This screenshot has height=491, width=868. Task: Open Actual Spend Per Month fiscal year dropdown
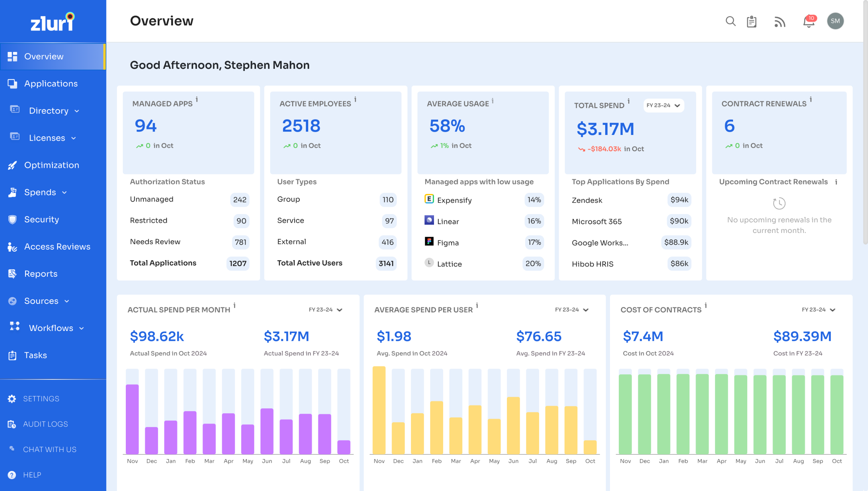(325, 310)
